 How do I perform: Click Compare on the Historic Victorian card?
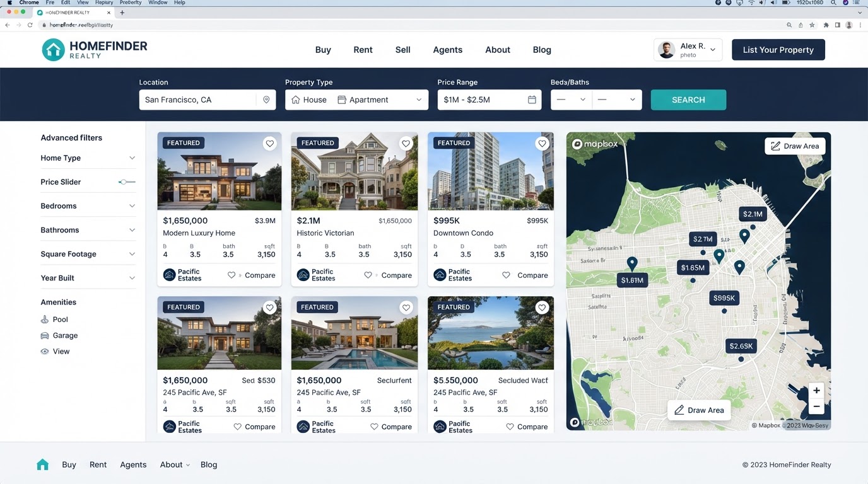point(396,275)
